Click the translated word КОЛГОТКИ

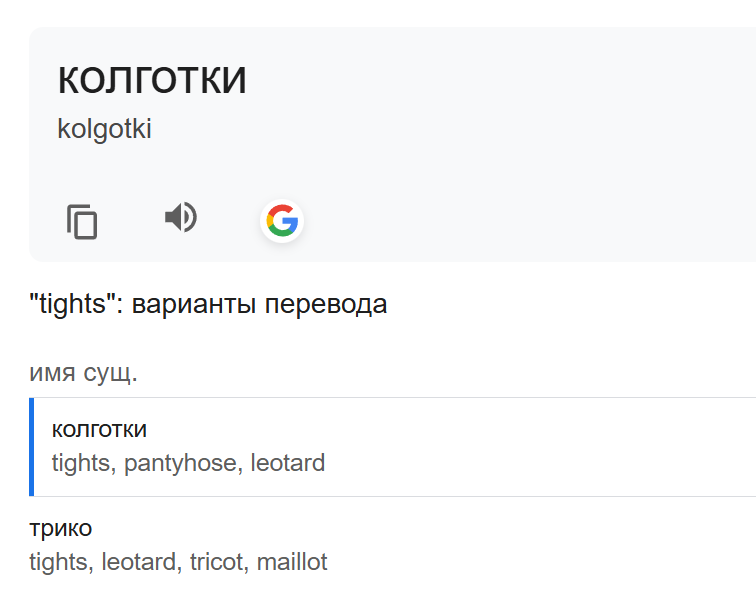tap(152, 81)
